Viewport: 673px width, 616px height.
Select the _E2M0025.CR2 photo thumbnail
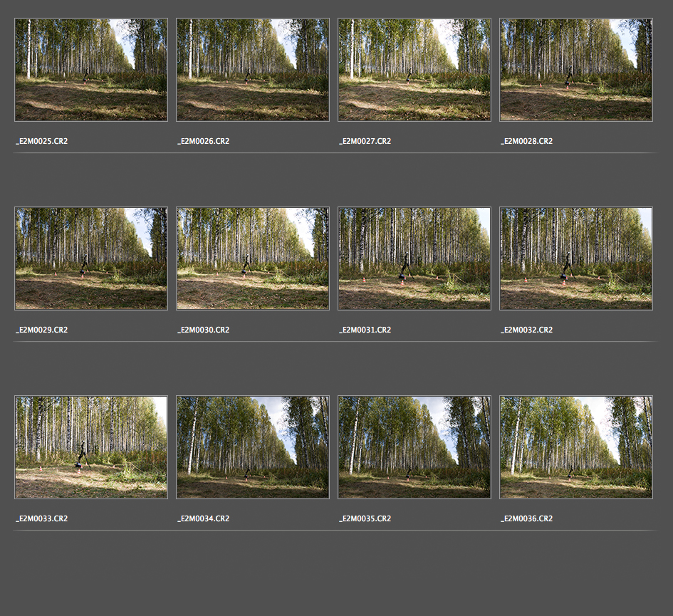91,70
